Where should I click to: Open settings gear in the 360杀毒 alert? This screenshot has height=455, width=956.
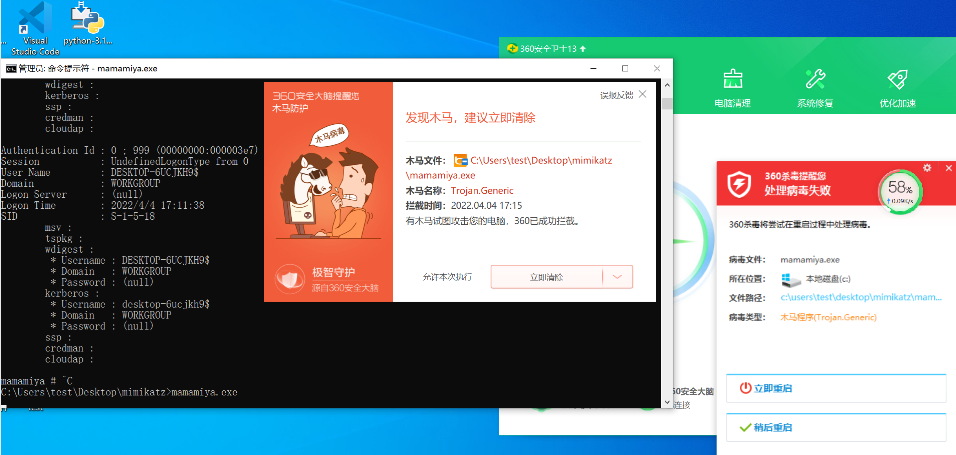927,168
